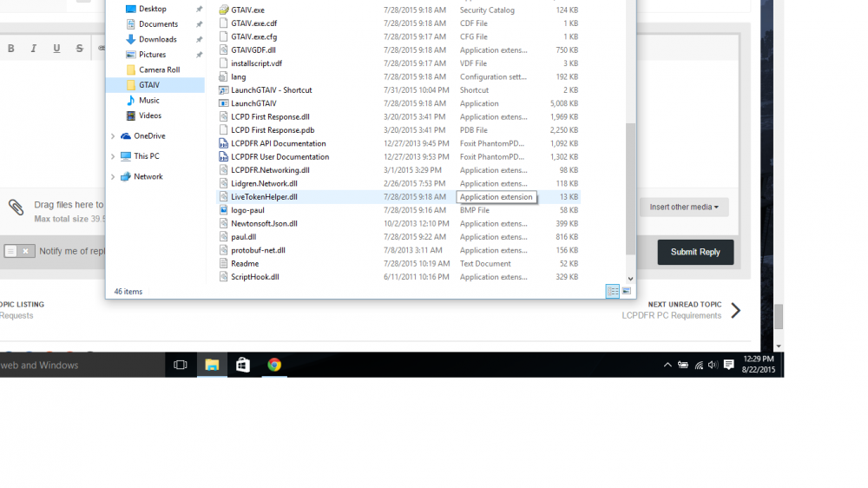868x488 pixels.
Task: Select the GTAIV.exe security catalog icon
Action: point(224,10)
